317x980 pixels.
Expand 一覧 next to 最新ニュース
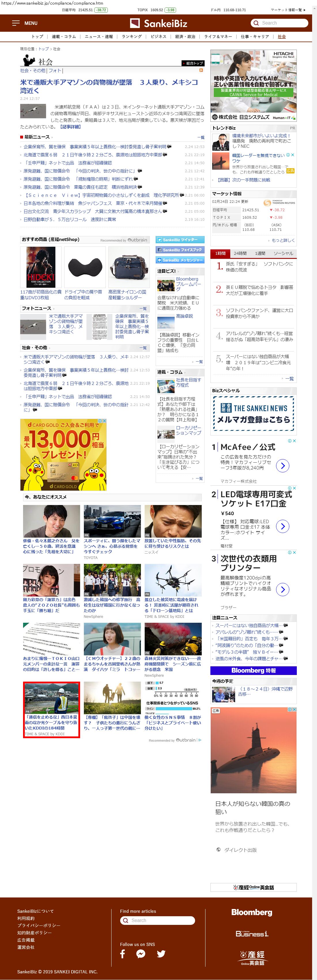(x=201, y=137)
